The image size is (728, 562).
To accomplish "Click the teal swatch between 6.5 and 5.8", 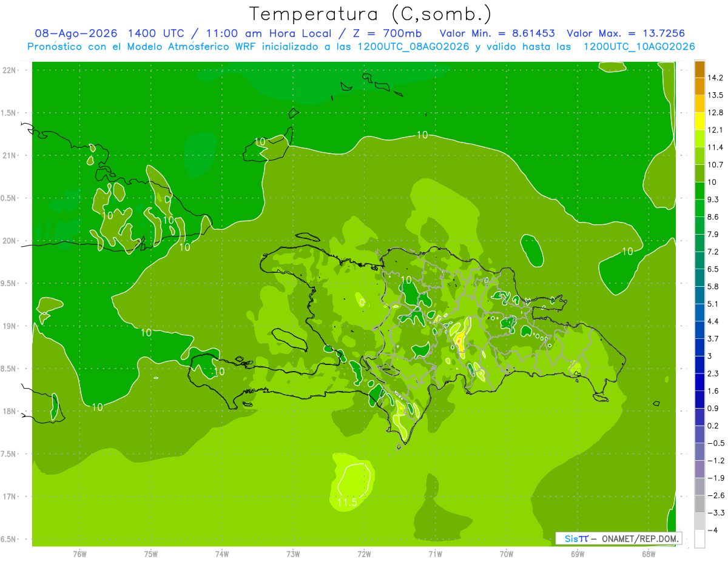I will pyautogui.click(x=699, y=278).
